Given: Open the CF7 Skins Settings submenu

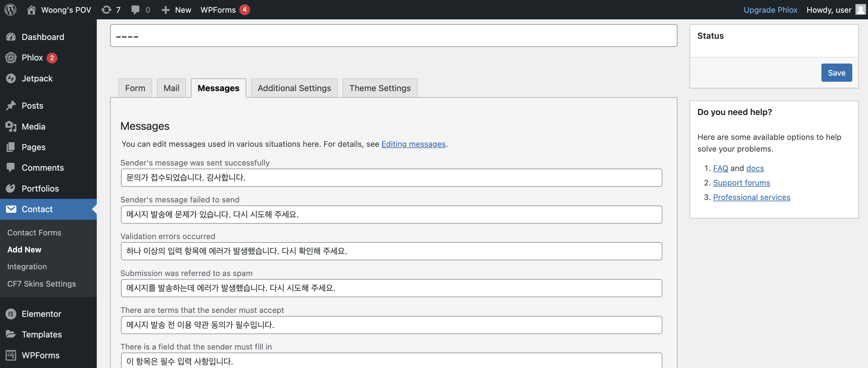Looking at the screenshot, I should tap(41, 284).
